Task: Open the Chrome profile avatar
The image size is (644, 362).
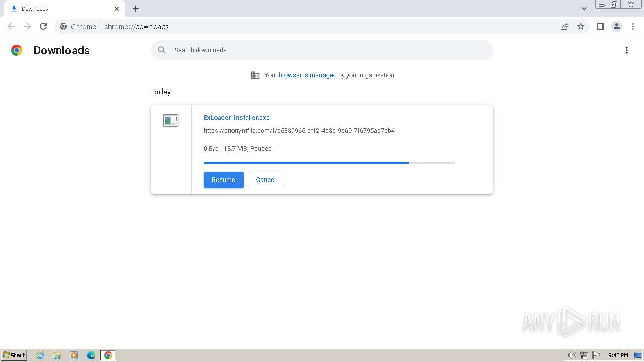Action: click(x=617, y=26)
